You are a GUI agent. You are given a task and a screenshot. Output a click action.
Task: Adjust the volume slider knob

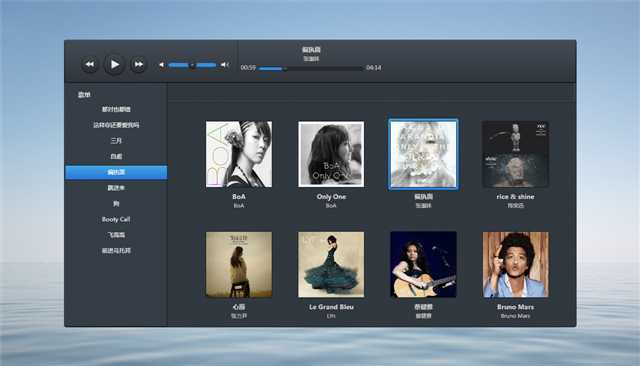pyautogui.click(x=192, y=65)
